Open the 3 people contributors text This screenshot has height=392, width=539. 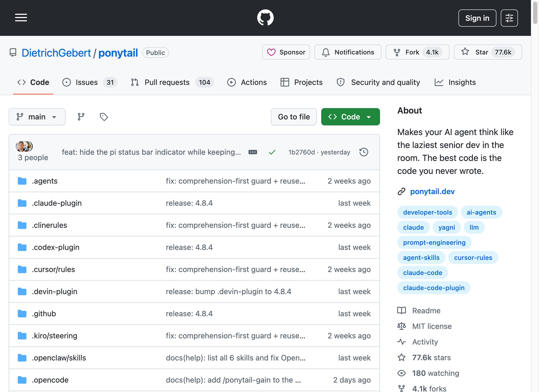click(33, 157)
